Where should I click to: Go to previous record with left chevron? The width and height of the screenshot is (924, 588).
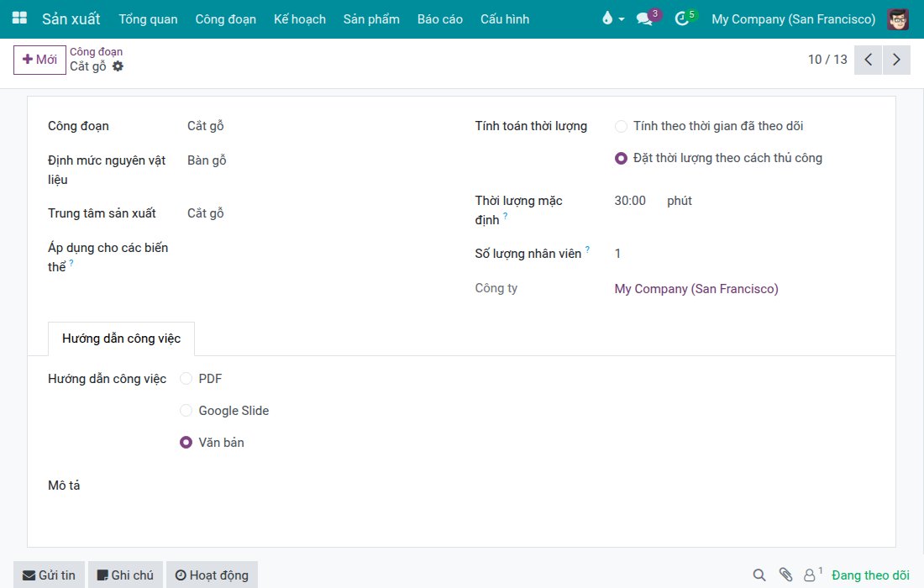(868, 60)
